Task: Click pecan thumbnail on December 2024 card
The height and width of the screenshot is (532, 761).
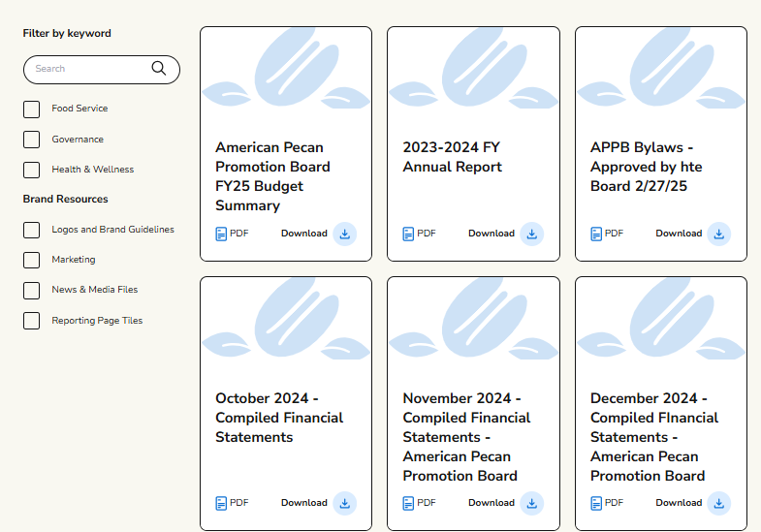Action: [x=661, y=319]
